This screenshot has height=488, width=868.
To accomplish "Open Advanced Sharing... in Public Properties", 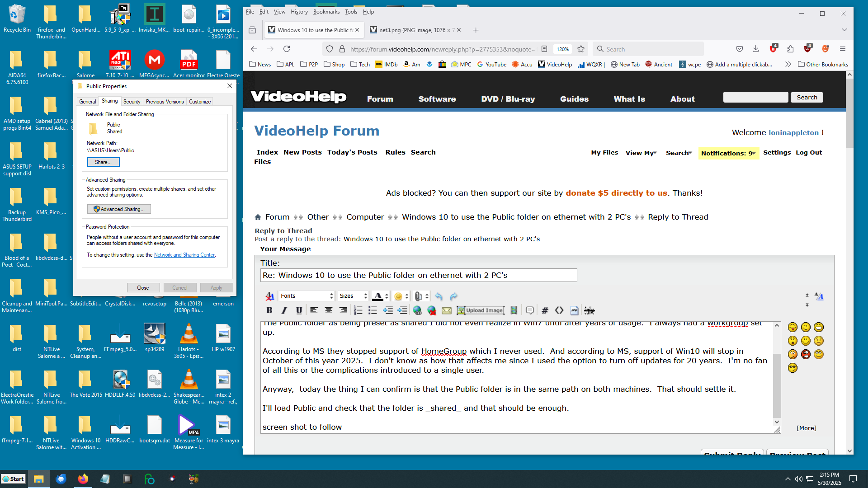I will coord(119,209).
